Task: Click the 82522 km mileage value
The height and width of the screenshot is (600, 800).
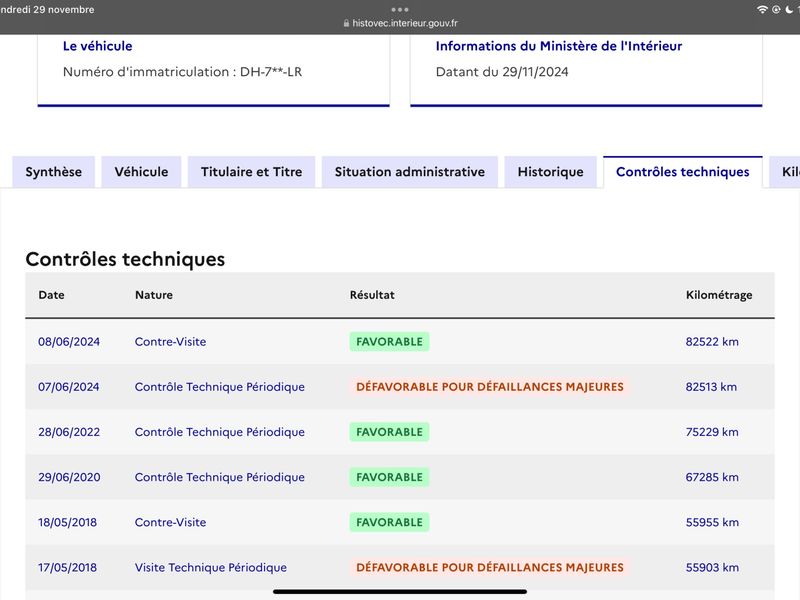Action: 712,341
